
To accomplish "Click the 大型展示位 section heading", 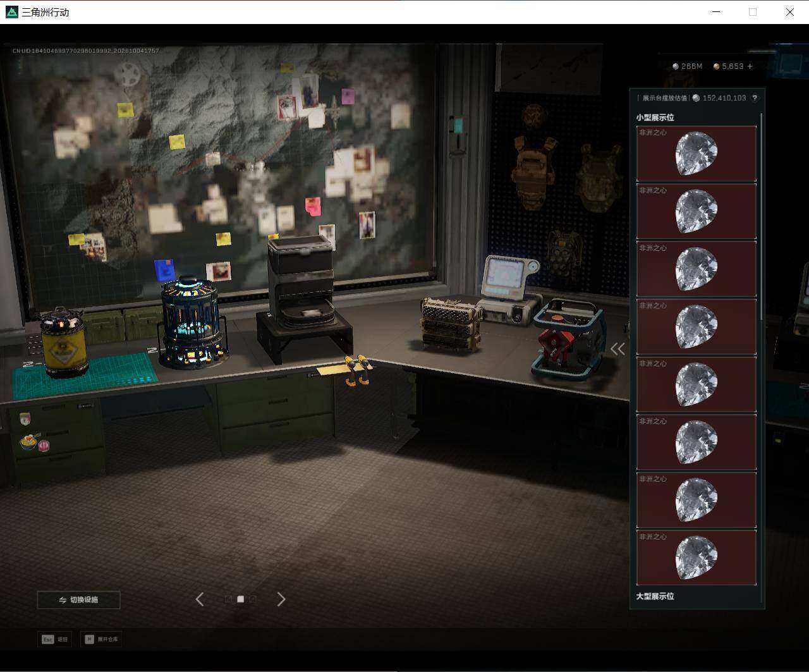I will (x=655, y=596).
